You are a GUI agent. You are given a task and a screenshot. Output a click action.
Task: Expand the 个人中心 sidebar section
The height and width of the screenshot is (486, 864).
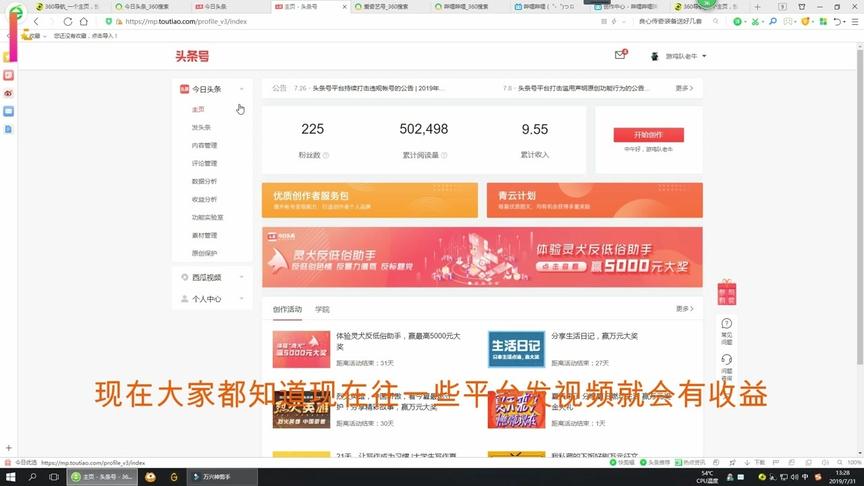pos(241,299)
